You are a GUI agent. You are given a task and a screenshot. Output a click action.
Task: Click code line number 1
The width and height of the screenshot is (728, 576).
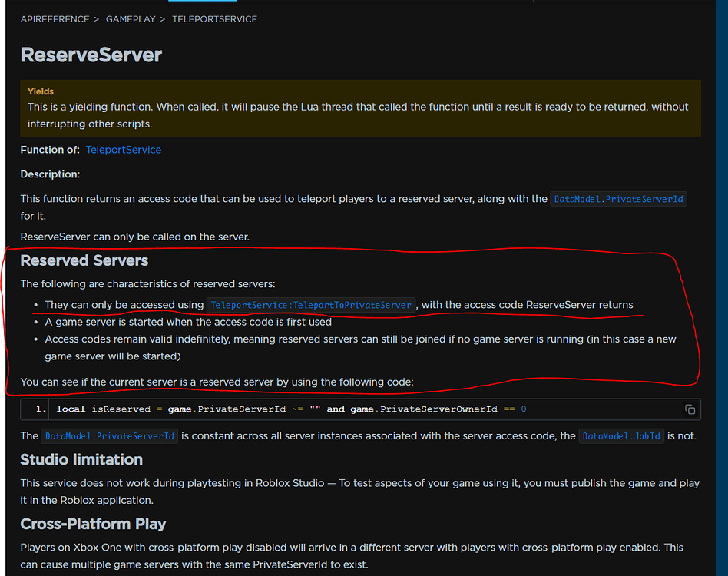tap(41, 409)
